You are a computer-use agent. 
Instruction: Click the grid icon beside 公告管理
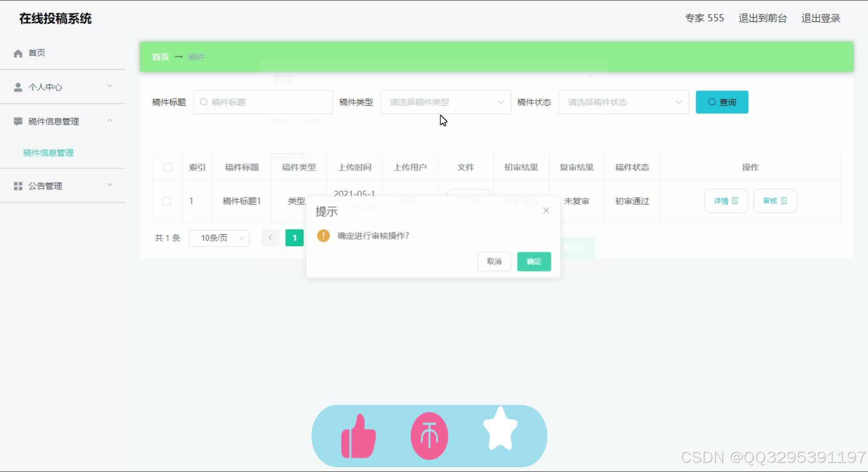(18, 186)
